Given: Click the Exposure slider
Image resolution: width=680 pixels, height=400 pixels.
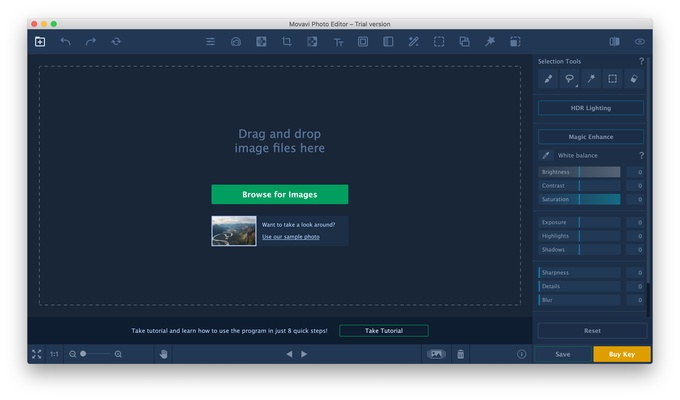Looking at the screenshot, I should point(579,223).
